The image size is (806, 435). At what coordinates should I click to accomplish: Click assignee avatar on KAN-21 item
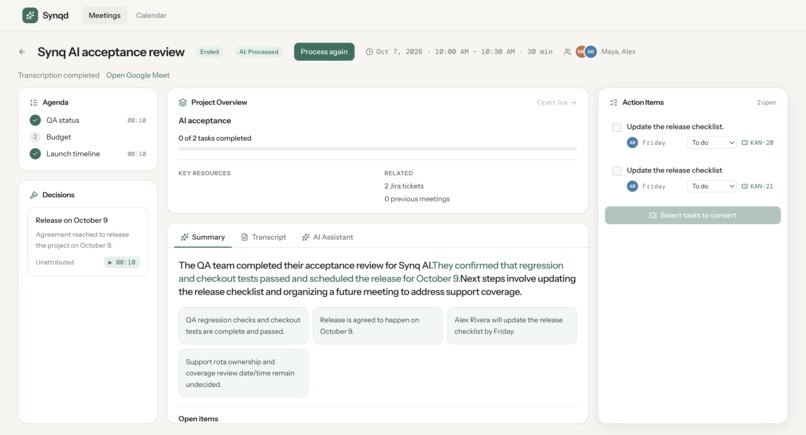click(x=632, y=186)
